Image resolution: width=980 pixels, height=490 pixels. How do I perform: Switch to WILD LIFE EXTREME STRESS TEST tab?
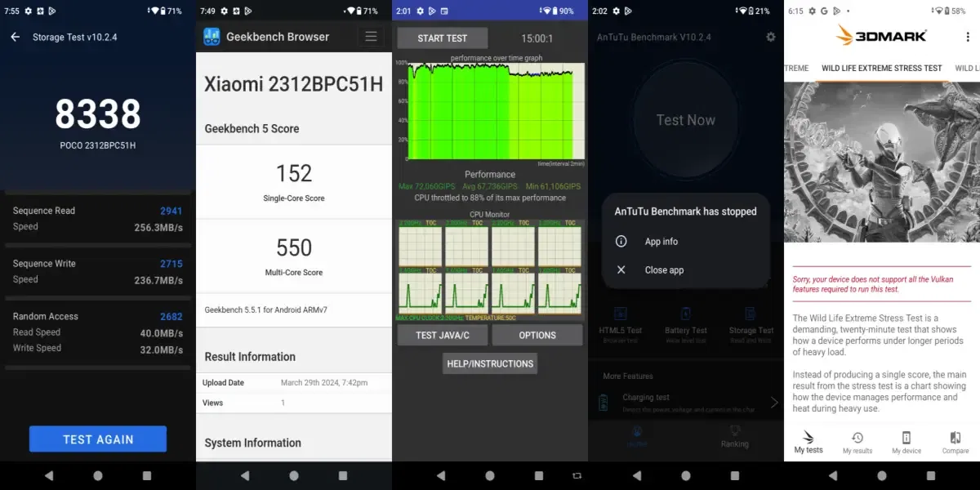881,68
